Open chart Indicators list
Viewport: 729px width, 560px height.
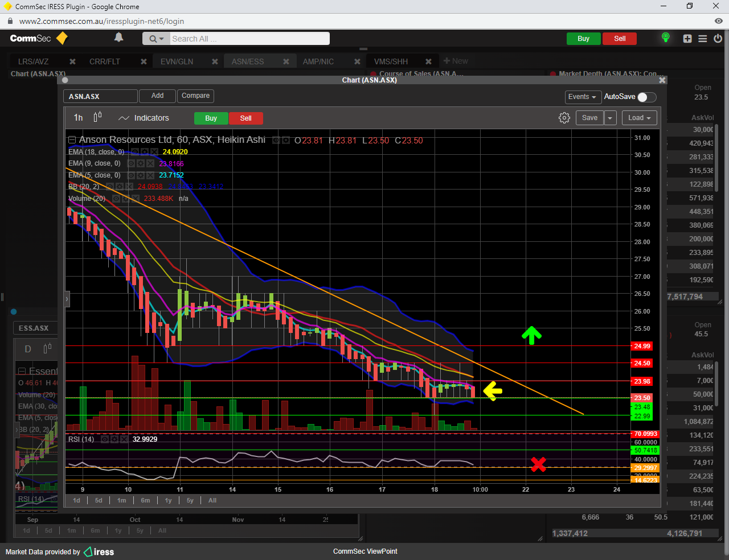click(144, 118)
